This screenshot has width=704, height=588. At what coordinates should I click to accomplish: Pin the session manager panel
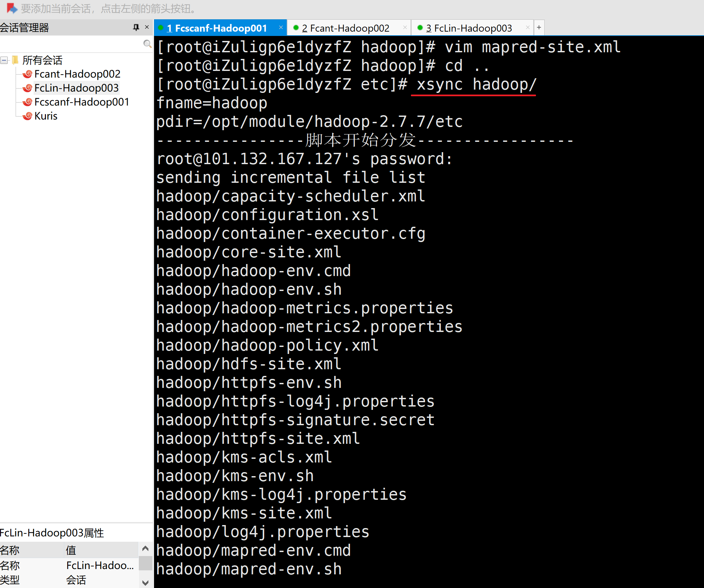[x=136, y=27]
